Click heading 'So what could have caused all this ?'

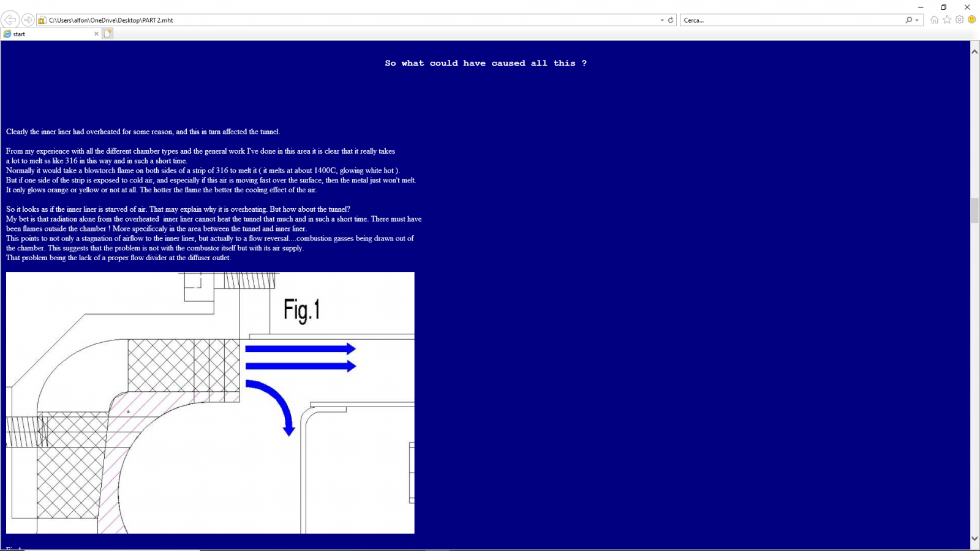click(x=486, y=63)
